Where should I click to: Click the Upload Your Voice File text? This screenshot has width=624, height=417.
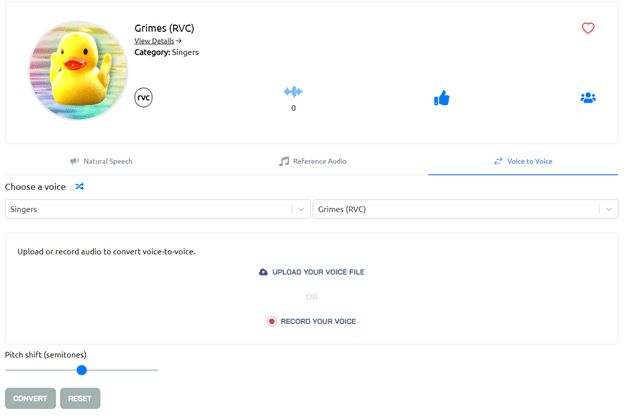tap(318, 272)
